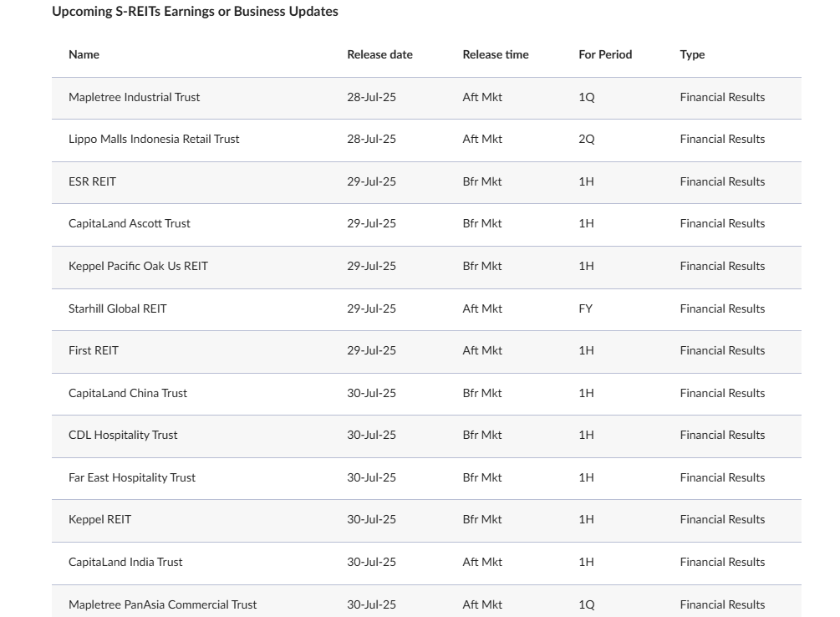Open Lippo Malls Indonesia Retail Trust entry
This screenshot has height=617, width=840.
154,139
